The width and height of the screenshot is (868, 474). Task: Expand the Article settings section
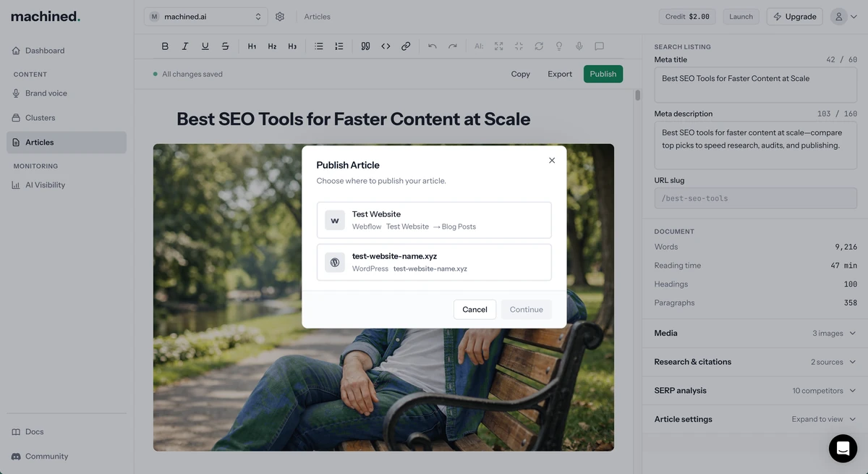(755, 419)
